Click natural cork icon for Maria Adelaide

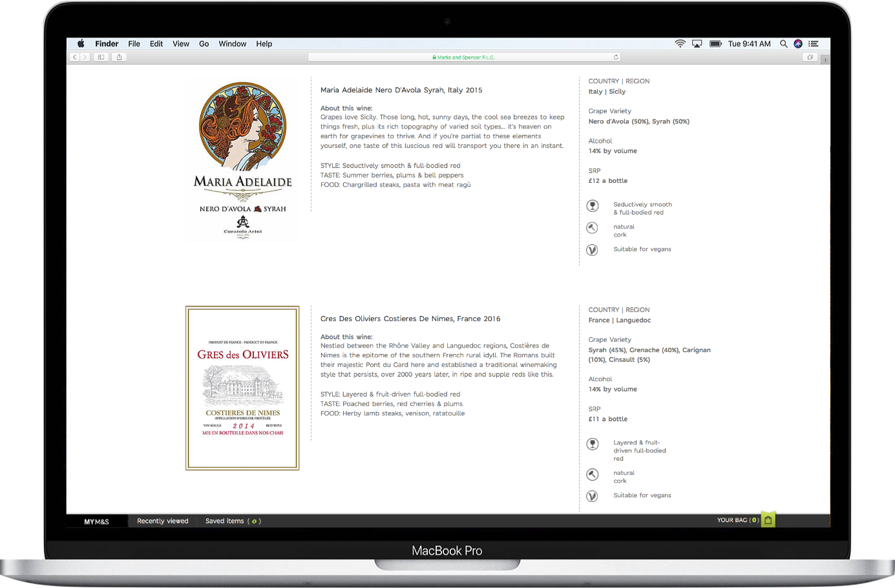click(592, 228)
